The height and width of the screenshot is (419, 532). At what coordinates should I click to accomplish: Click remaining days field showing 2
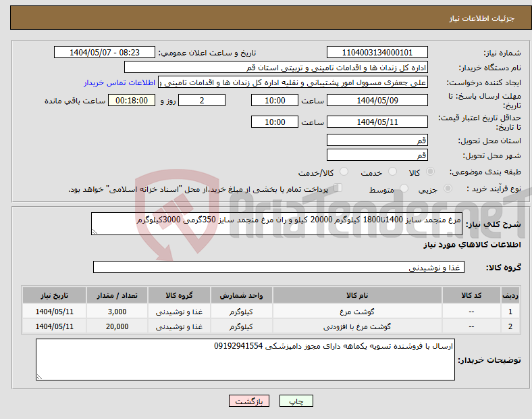202,101
